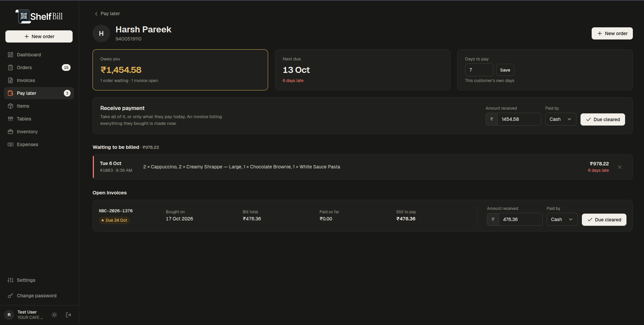Click the Tables icon in sidebar
This screenshot has height=325, width=644.
(x=10, y=119)
